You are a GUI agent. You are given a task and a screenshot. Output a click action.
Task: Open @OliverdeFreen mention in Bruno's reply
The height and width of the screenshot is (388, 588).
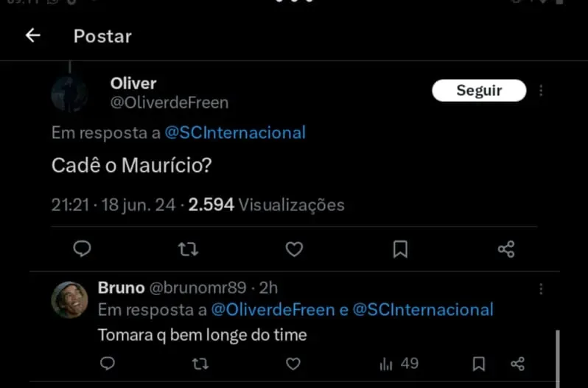point(273,310)
